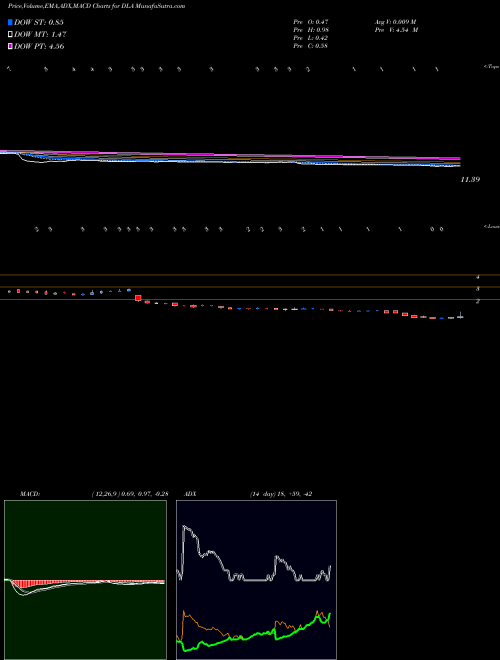The width and height of the screenshot is (500, 660).
Task: Click the largest red candlestick in price chart
Action: 138,298
